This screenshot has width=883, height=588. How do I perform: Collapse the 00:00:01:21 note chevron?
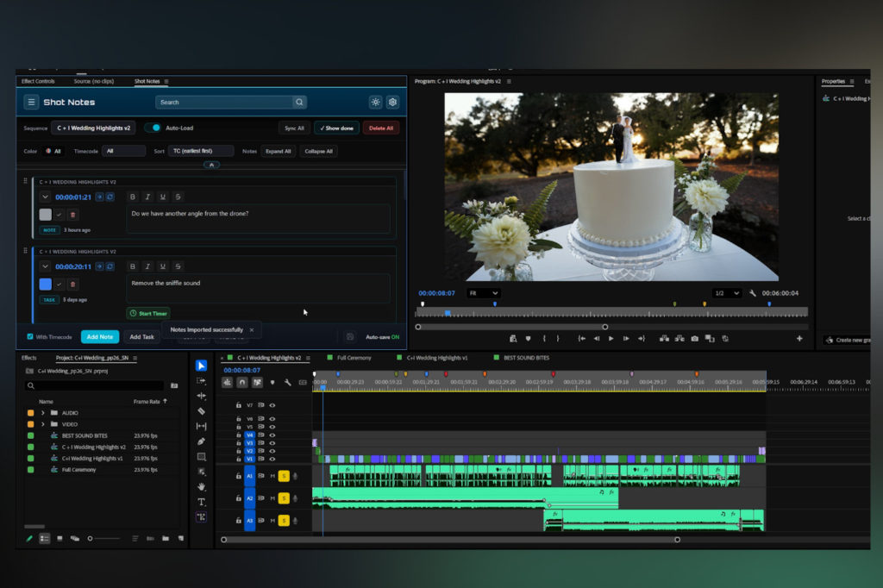point(45,197)
